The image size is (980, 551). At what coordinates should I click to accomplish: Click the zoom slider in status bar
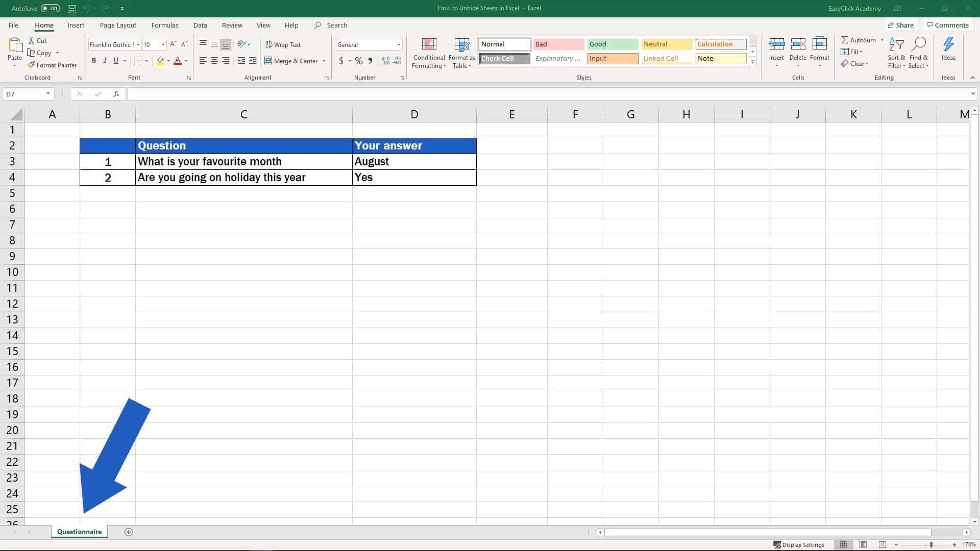pos(931,545)
